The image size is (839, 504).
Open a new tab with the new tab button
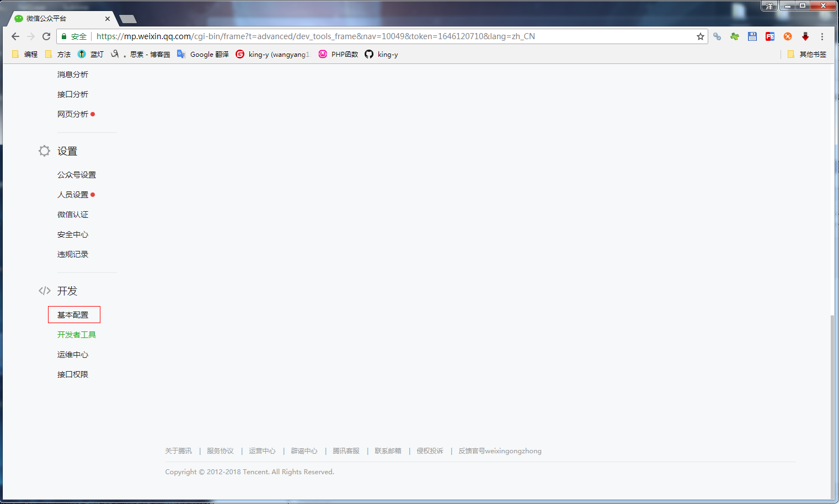pyautogui.click(x=128, y=19)
